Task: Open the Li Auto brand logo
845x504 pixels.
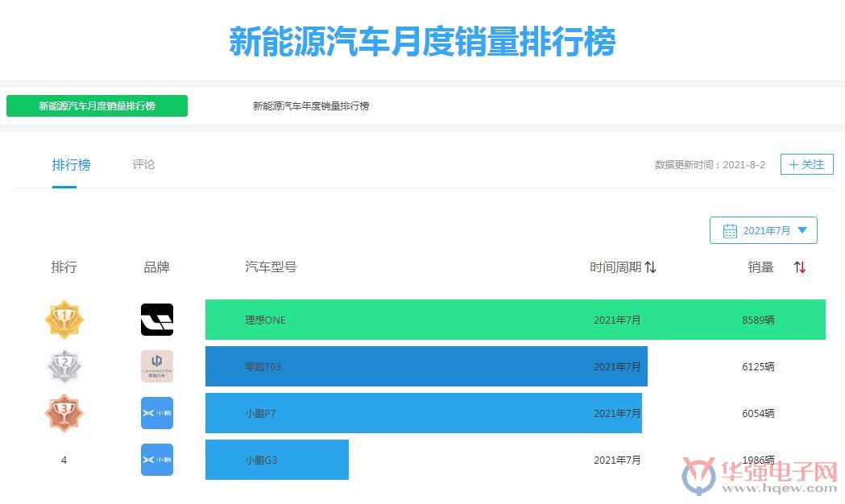Action: (157, 320)
